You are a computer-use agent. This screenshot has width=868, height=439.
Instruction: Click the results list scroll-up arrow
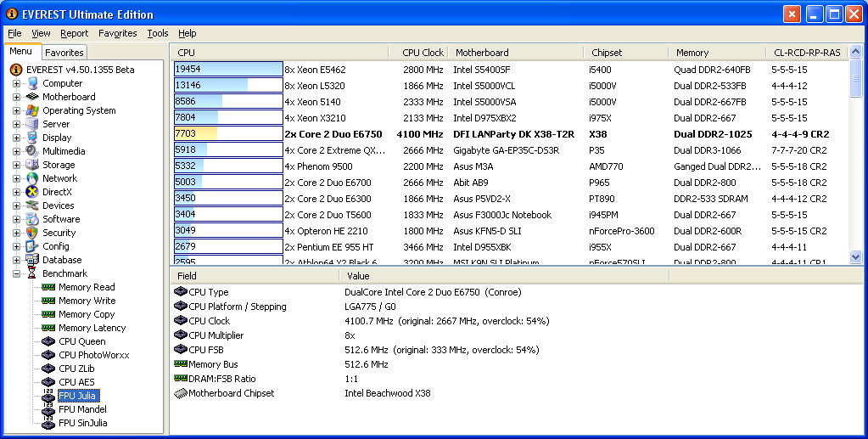coord(855,52)
